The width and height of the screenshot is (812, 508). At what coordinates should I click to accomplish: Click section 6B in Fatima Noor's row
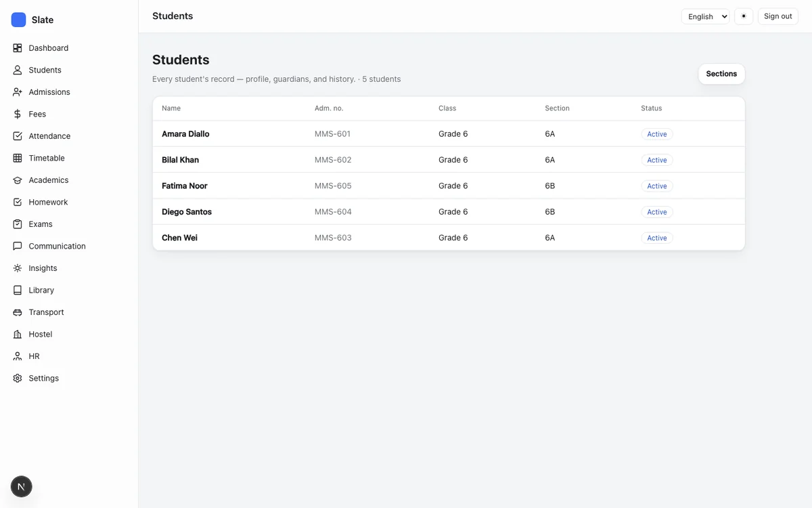[x=549, y=186]
